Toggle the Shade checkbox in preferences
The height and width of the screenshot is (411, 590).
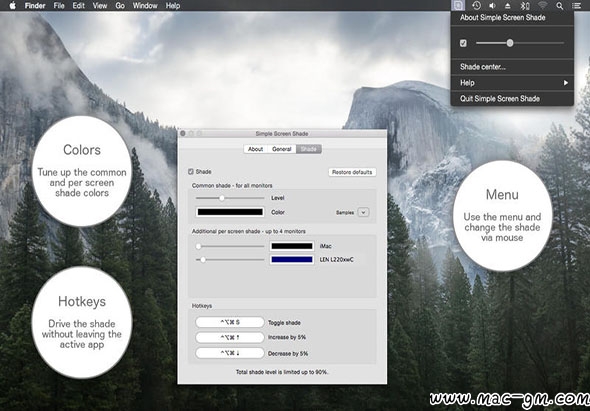pos(191,172)
